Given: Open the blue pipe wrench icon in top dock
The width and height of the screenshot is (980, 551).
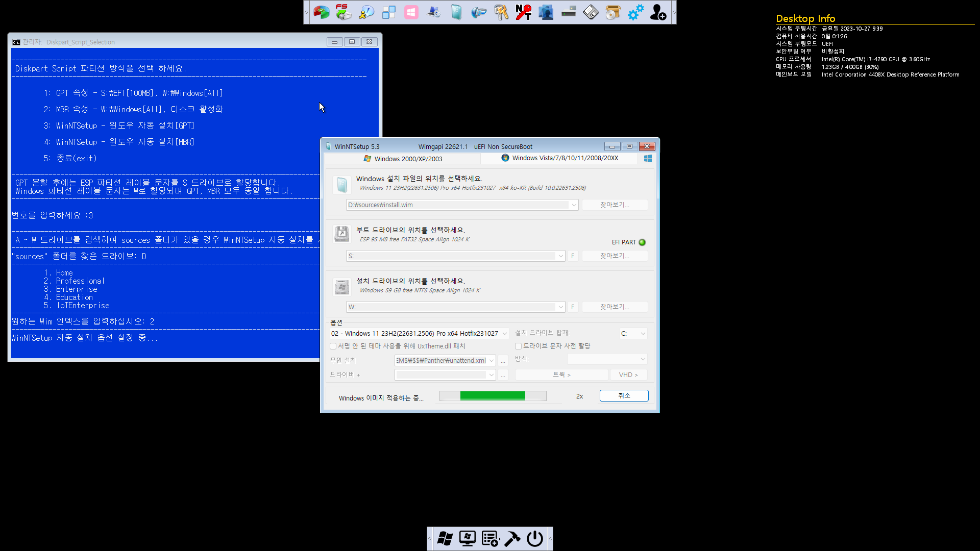Looking at the screenshot, I should click(479, 12).
